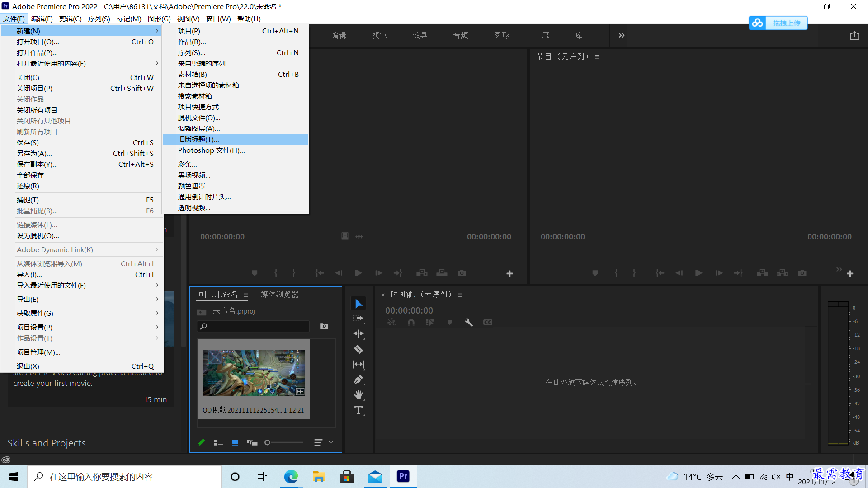Click the Source timecode 00:00:00:00 left

(222, 237)
